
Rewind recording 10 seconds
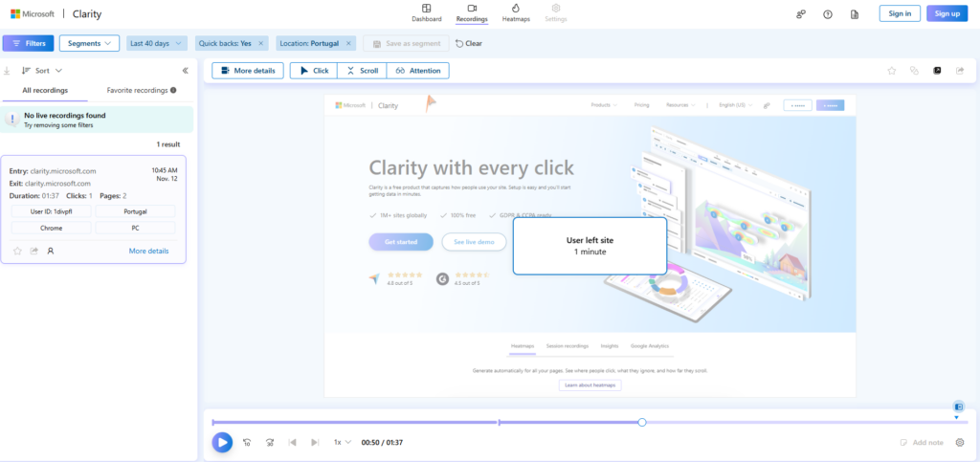pos(247,442)
